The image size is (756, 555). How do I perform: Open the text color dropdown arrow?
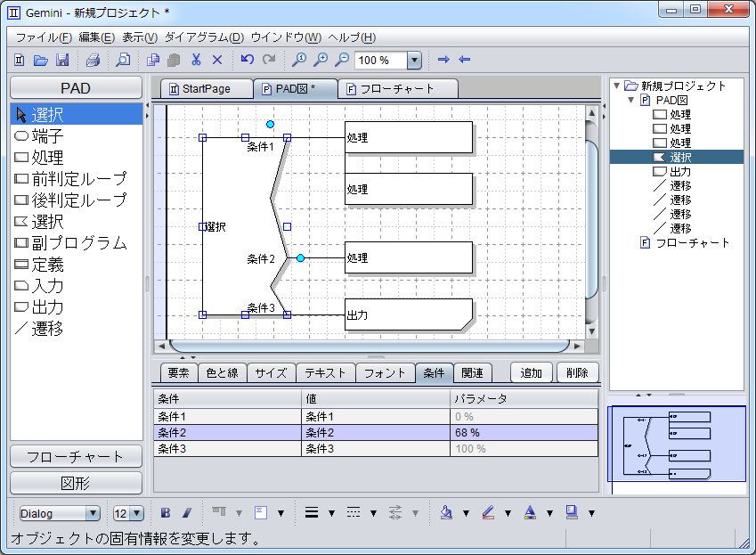tap(549, 513)
